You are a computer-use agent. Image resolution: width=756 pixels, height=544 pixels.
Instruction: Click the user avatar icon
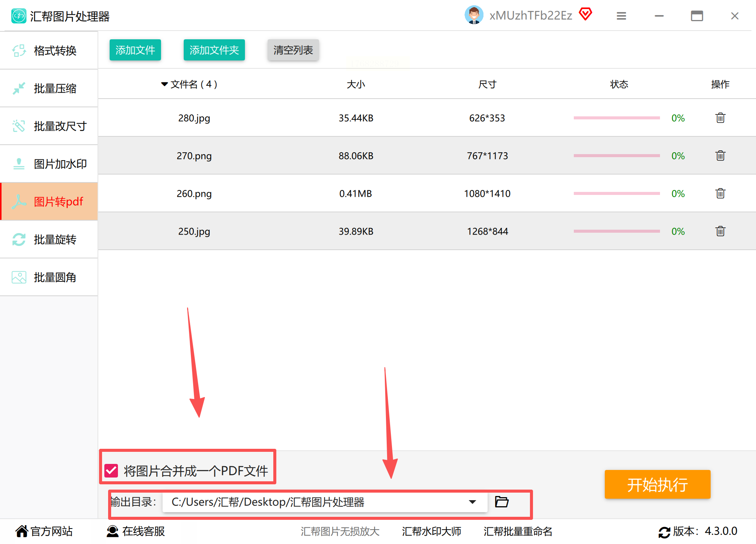click(x=474, y=15)
